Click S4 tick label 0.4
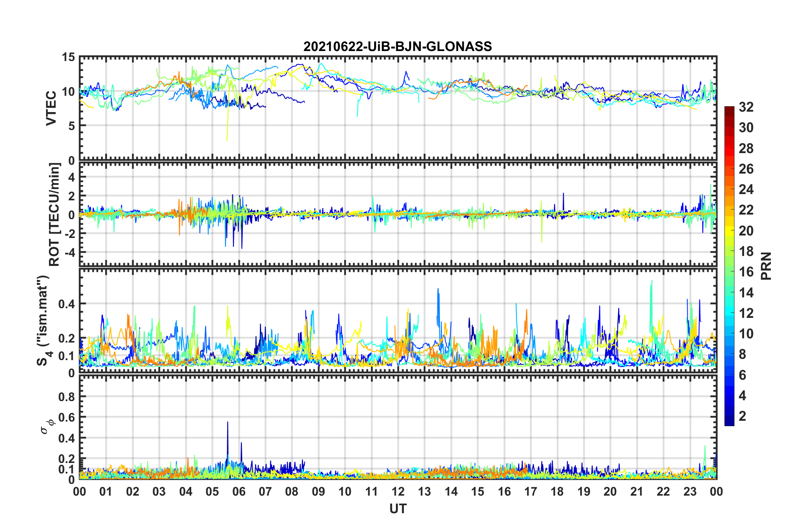The width and height of the screenshot is (796, 532). (67, 304)
